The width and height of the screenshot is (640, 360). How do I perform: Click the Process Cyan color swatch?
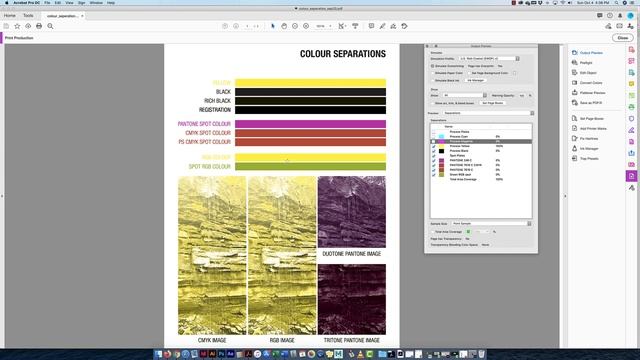pyautogui.click(x=442, y=137)
